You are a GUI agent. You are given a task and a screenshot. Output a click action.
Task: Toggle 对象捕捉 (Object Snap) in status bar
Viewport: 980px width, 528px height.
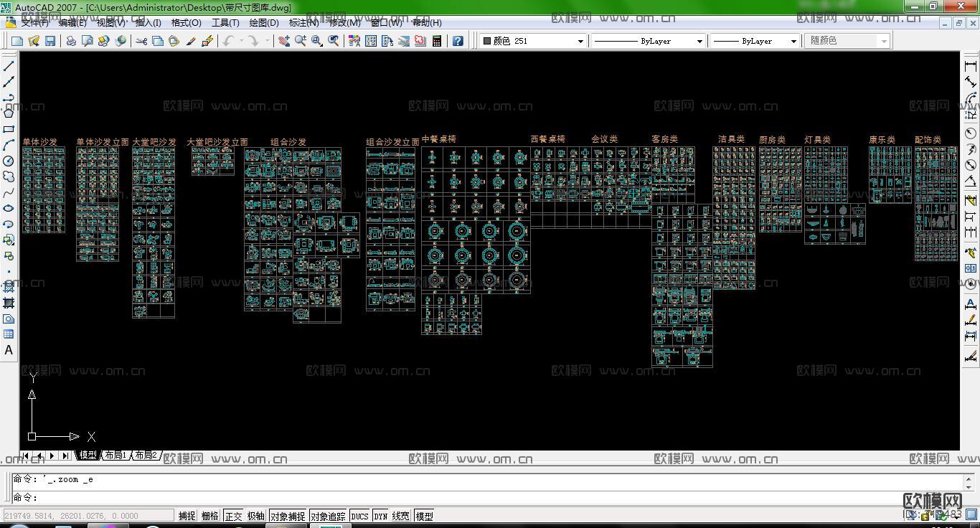point(287,516)
